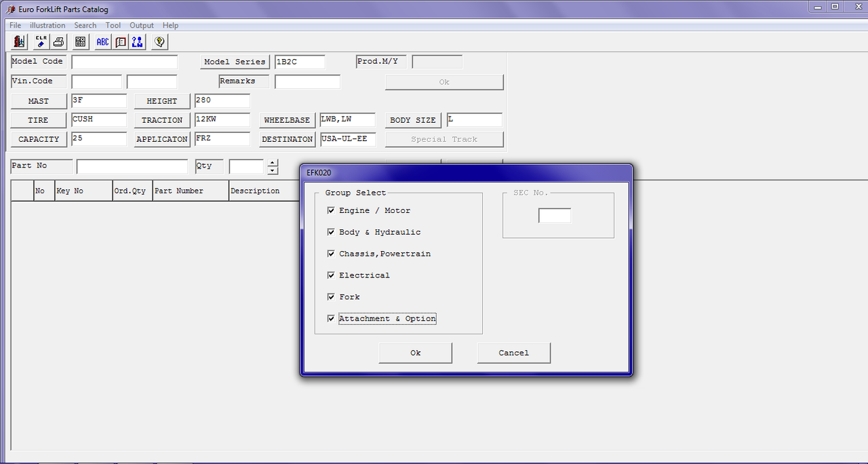Click the Model Series button
The height and width of the screenshot is (464, 868).
235,62
